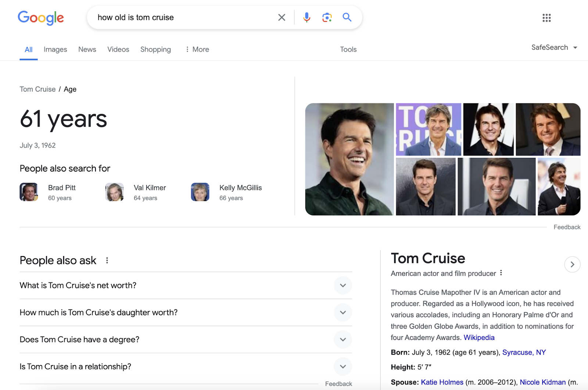The height and width of the screenshot is (390, 588).
Task: Open the Wikipedia link
Action: (x=479, y=337)
